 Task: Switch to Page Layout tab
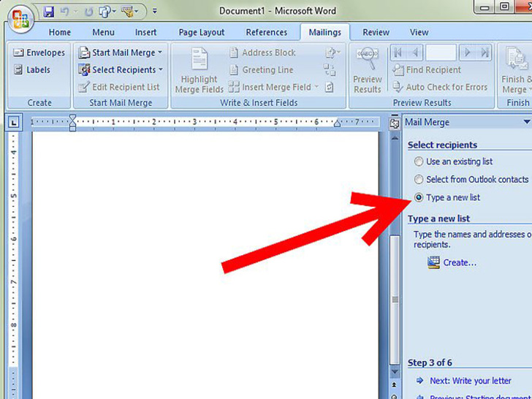(x=202, y=32)
